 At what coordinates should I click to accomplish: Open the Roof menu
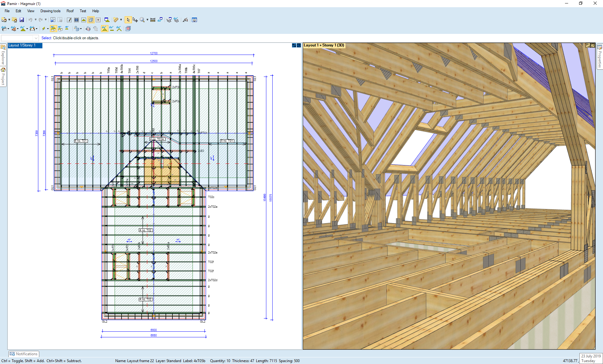pos(70,11)
